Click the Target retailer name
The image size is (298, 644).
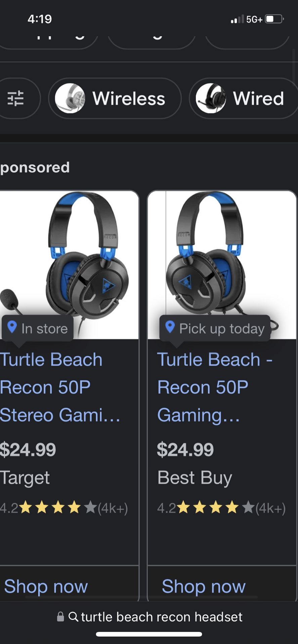coord(25,477)
